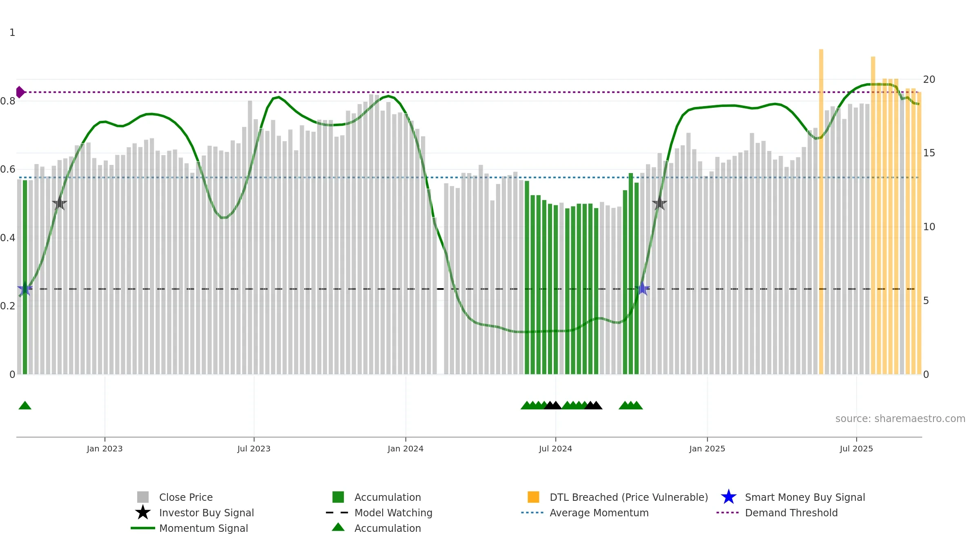Toggle the Demand Threshold legend entry
The width and height of the screenshot is (980, 551).
click(777, 512)
